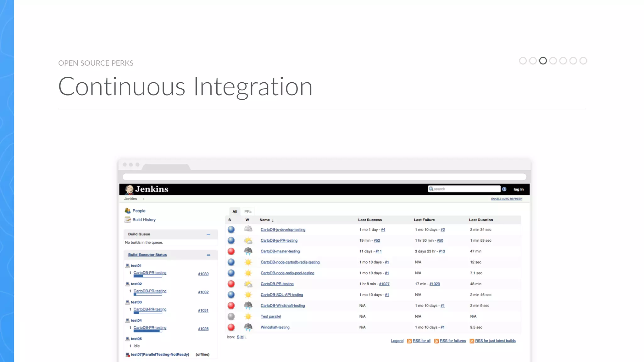The width and height of the screenshot is (644, 362).
Task: Click the cloudy weather icon for CartoDB-js-develop-testing
Action: 248,229
